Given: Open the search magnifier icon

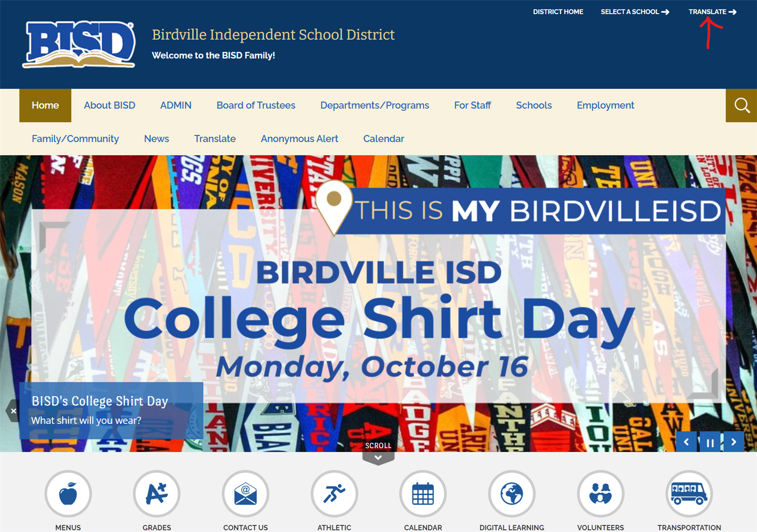Looking at the screenshot, I should (x=741, y=105).
